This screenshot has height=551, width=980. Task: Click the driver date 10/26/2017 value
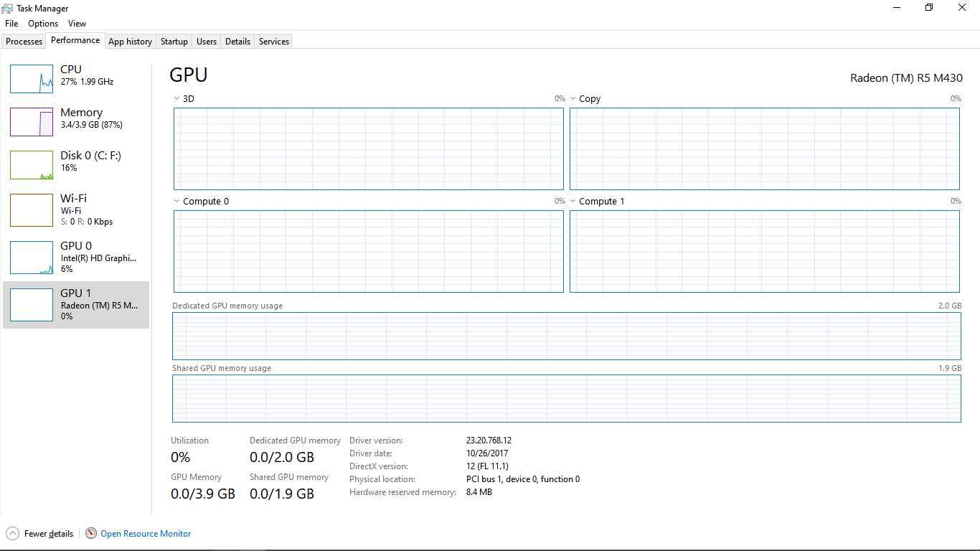coord(487,453)
